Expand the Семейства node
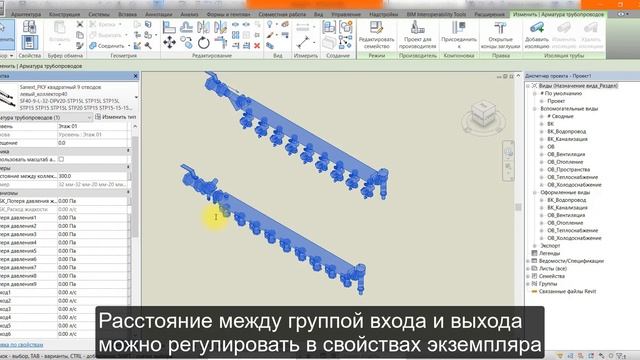 [528, 276]
